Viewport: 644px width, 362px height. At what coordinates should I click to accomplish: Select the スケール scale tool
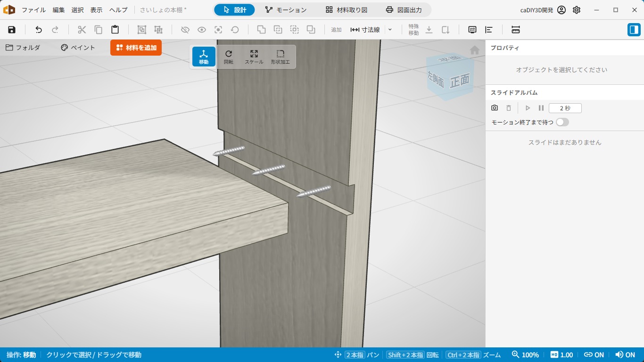(x=254, y=57)
